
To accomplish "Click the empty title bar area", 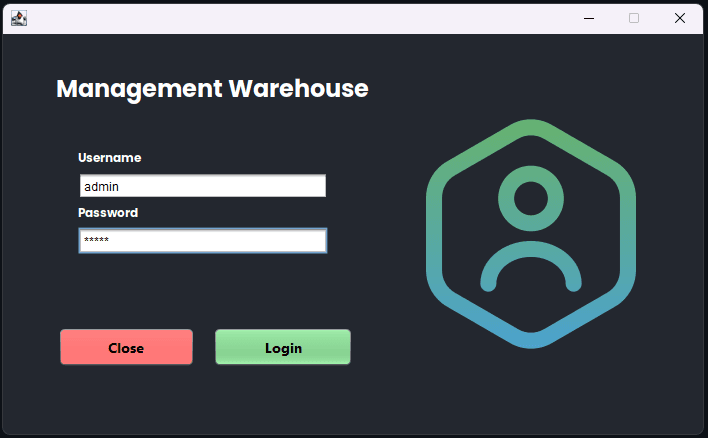I will [300, 18].
